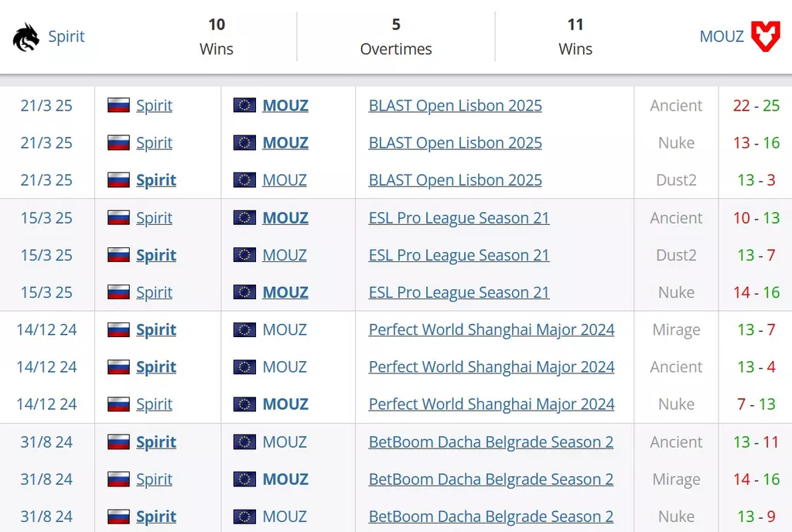The image size is (792, 532).
Task: Open the MOUZ link in the 13 - 16 row
Action: (285, 143)
